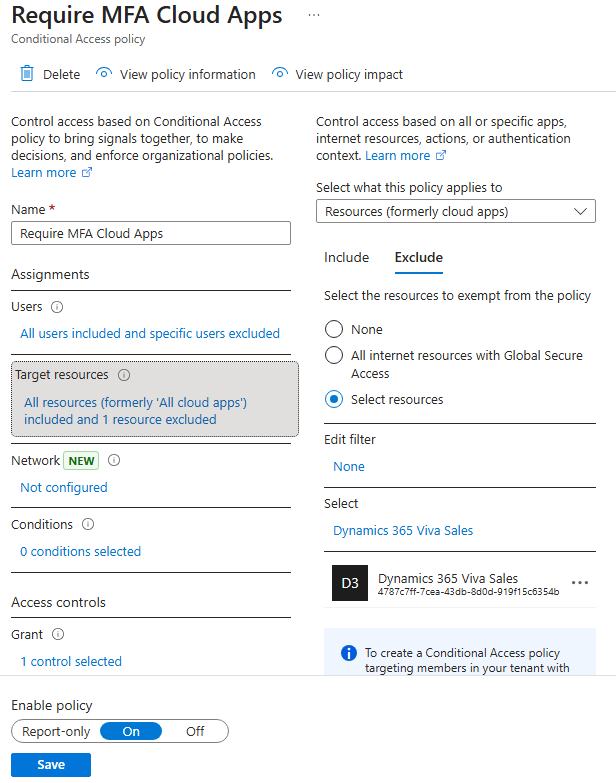This screenshot has width=616, height=783.
Task: Click the Edit filter label
Action: (350, 439)
